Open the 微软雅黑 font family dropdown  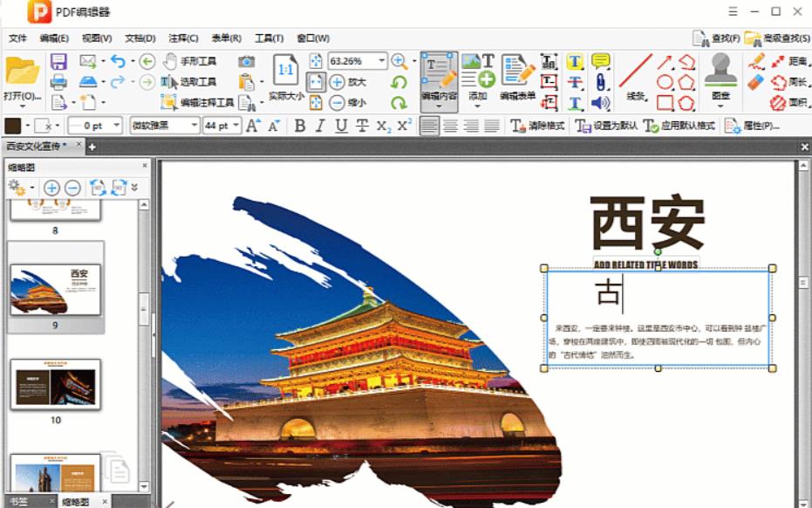(194, 125)
